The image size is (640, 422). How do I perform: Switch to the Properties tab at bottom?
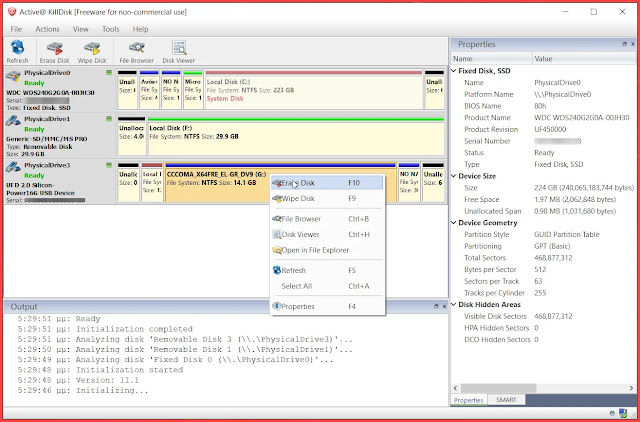[x=469, y=400]
